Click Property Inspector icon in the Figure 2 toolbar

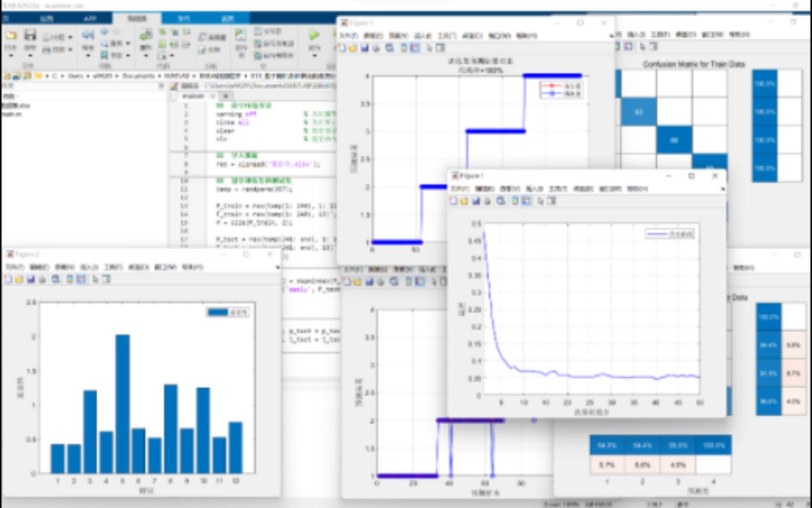[107, 279]
